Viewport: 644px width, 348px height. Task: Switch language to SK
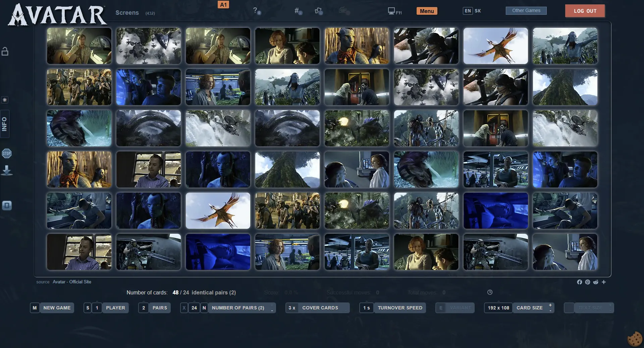478,11
